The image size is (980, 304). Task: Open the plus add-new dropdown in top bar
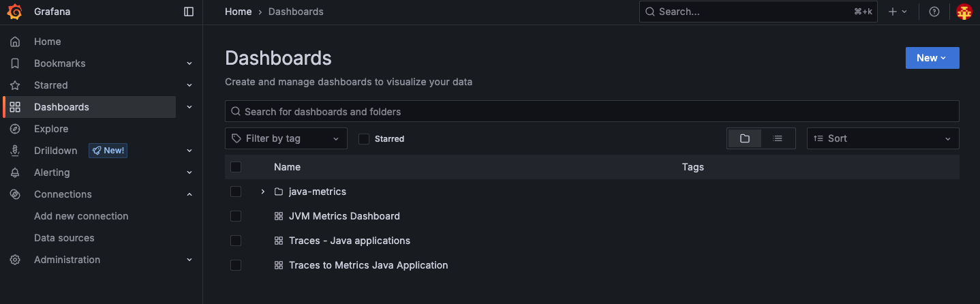pyautogui.click(x=898, y=12)
